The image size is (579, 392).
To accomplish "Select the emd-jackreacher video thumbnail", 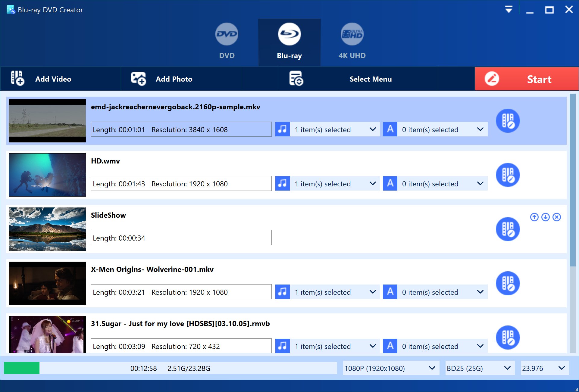I will (x=47, y=121).
